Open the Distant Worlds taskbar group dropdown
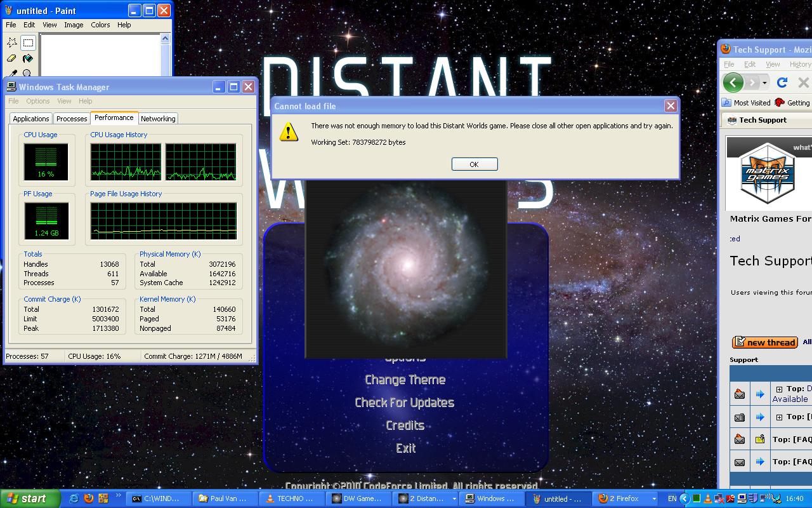Image resolution: width=812 pixels, height=508 pixels. pyautogui.click(x=454, y=499)
